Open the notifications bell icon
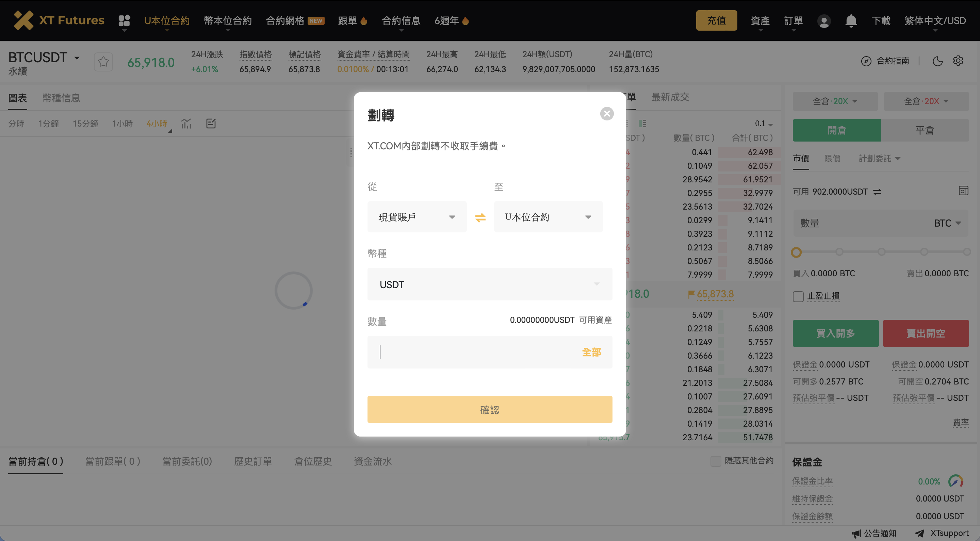Viewport: 980px width, 541px height. coord(851,21)
